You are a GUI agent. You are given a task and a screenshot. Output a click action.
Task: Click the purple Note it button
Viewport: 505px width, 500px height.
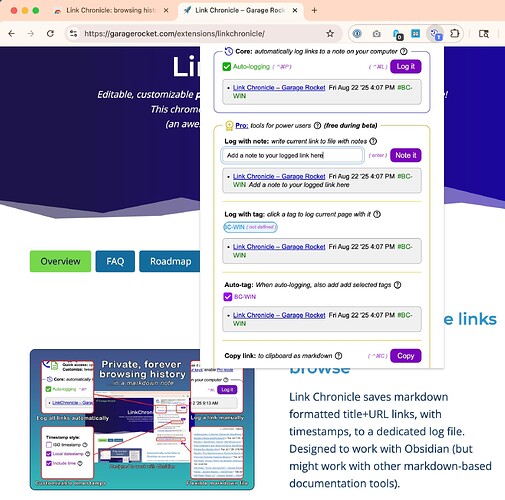tap(406, 155)
